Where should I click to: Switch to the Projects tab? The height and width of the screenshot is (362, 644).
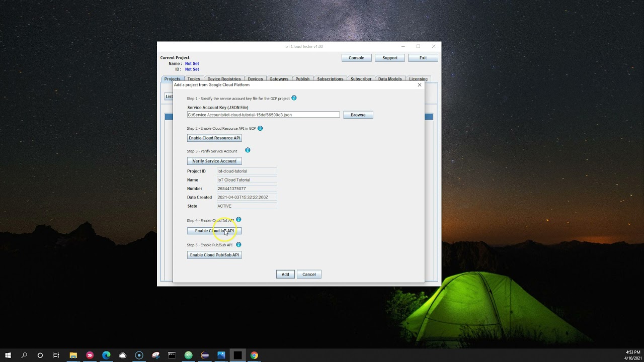[x=172, y=79]
